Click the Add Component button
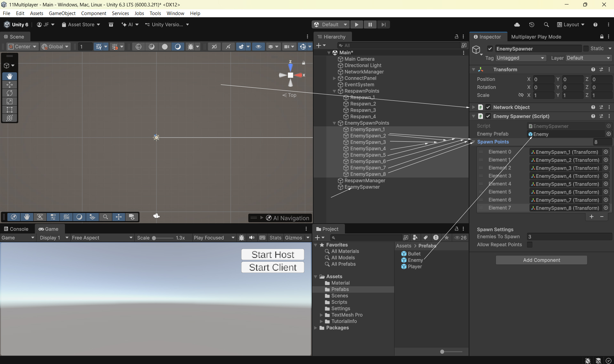 pyautogui.click(x=541, y=260)
